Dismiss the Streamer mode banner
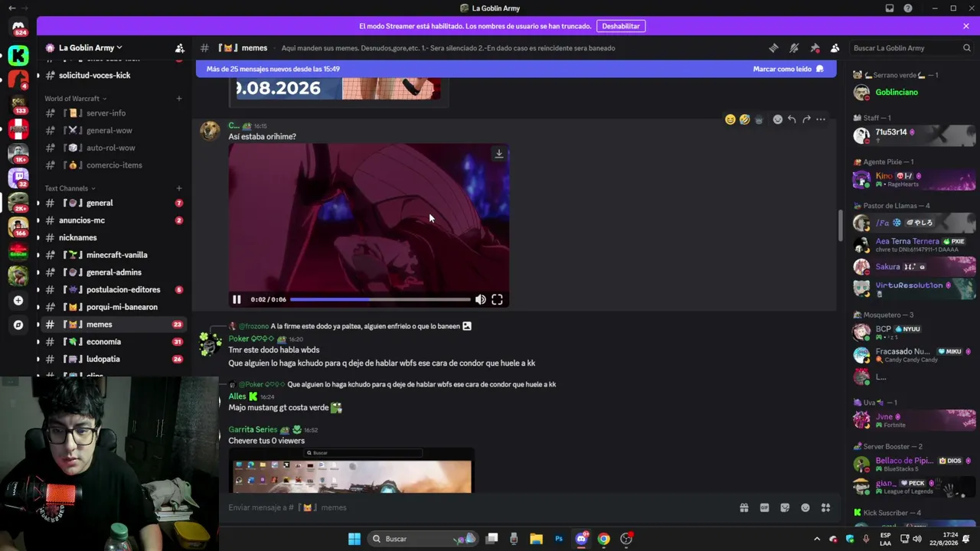The height and width of the screenshot is (551, 980). click(x=966, y=26)
